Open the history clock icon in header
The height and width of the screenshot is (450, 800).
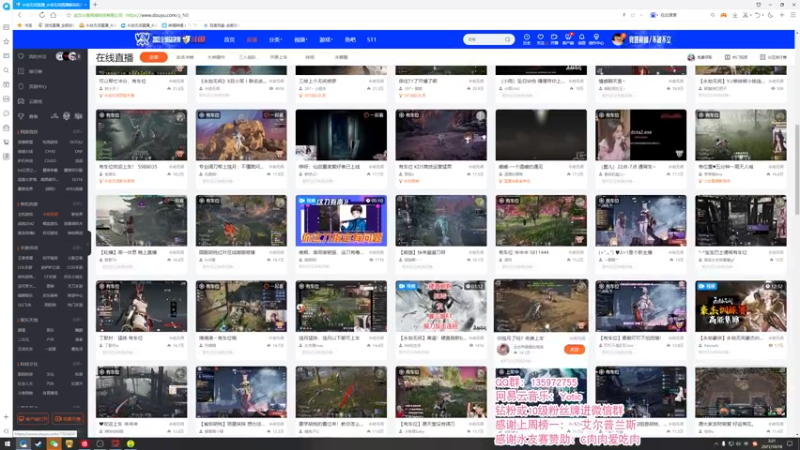527,39
